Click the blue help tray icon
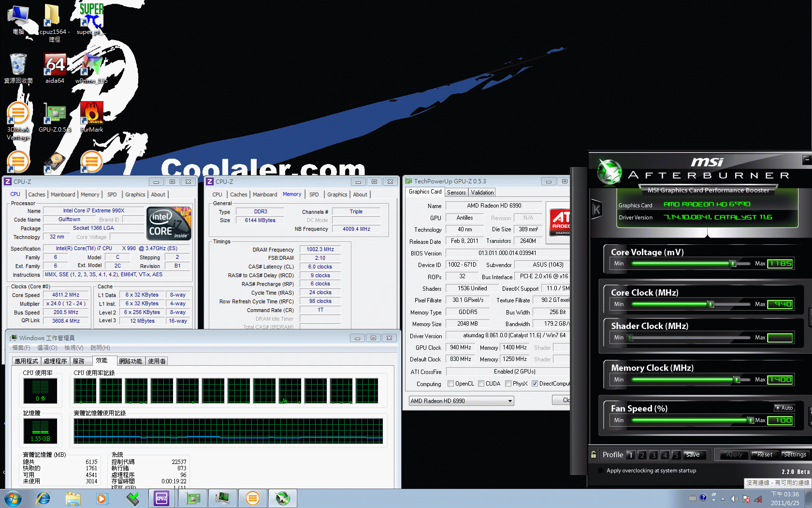The width and height of the screenshot is (812, 508). point(703,497)
